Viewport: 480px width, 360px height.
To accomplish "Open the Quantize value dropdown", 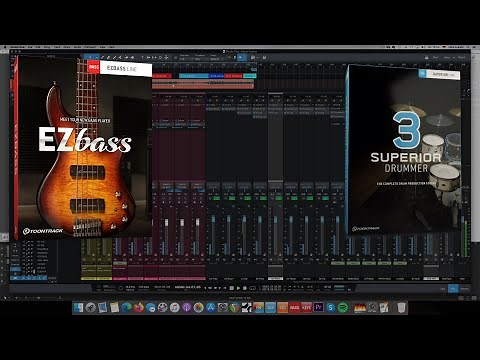I will point(186,59).
